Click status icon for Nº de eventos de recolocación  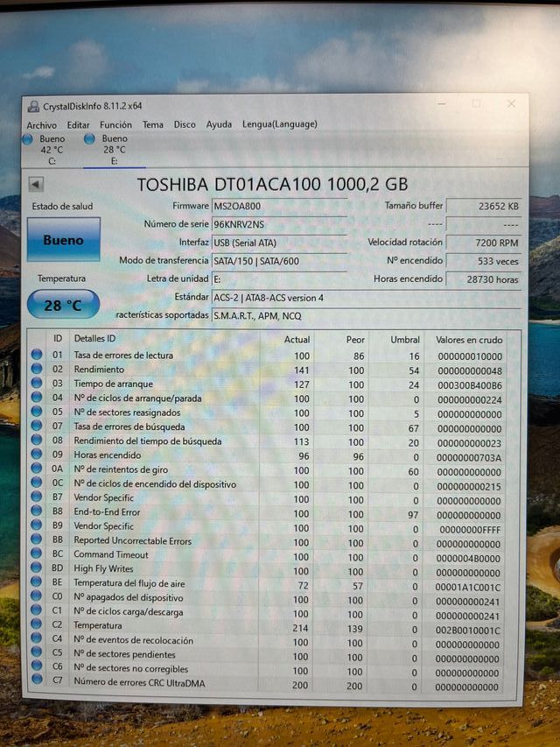(37, 638)
